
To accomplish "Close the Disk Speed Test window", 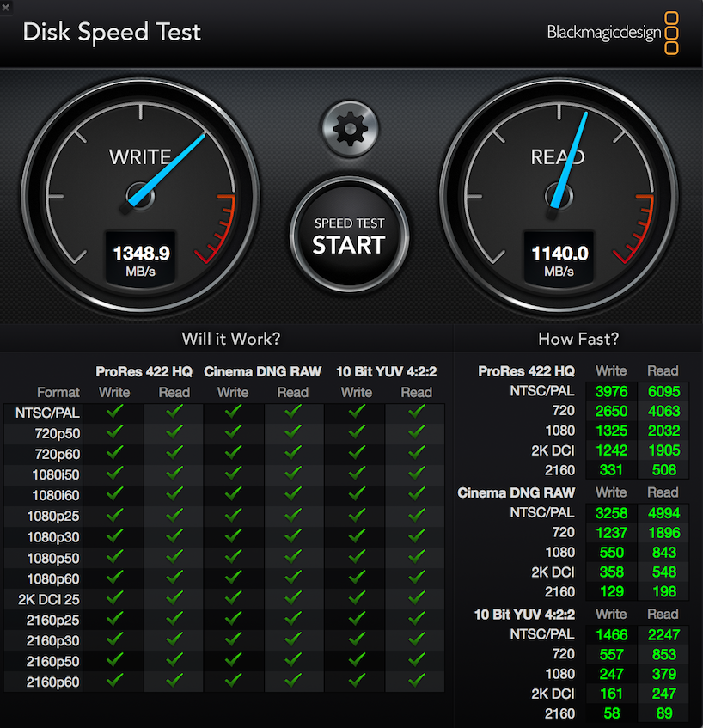I will 5,7.
